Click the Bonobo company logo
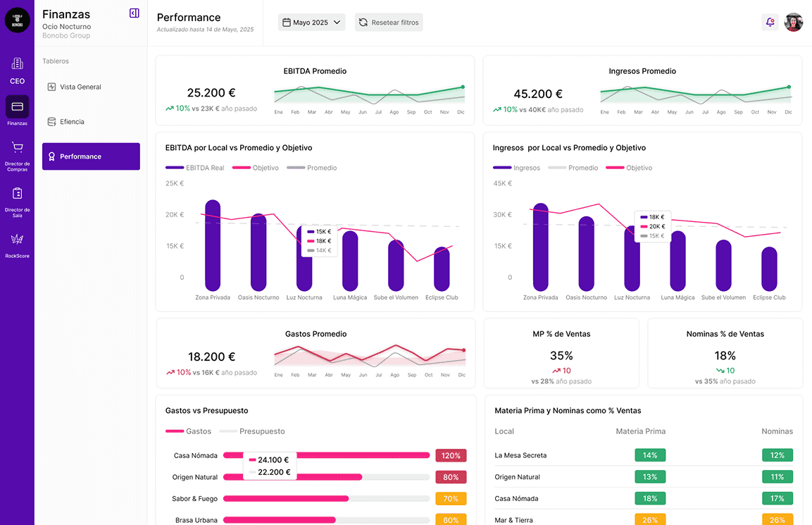The width and height of the screenshot is (812, 525). (x=17, y=20)
